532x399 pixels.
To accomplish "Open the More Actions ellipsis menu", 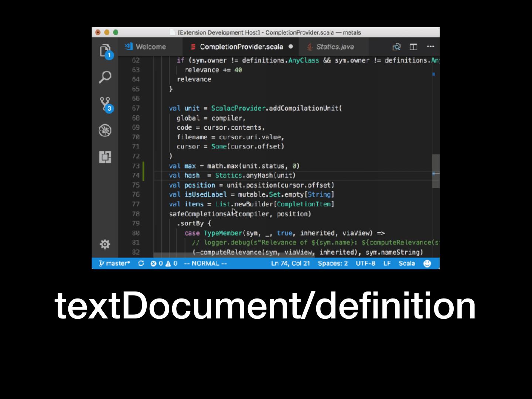I will click(430, 47).
